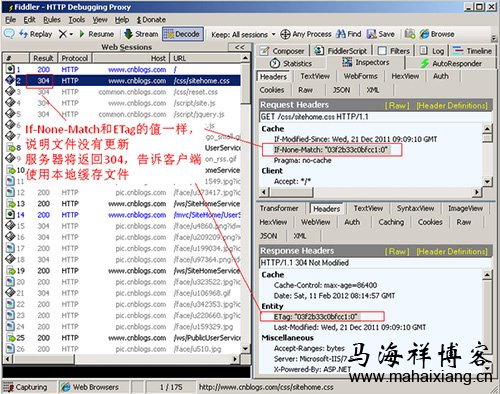Viewport: 500px width, 394px height.
Task: Open the Rules menu
Action: tap(52, 20)
